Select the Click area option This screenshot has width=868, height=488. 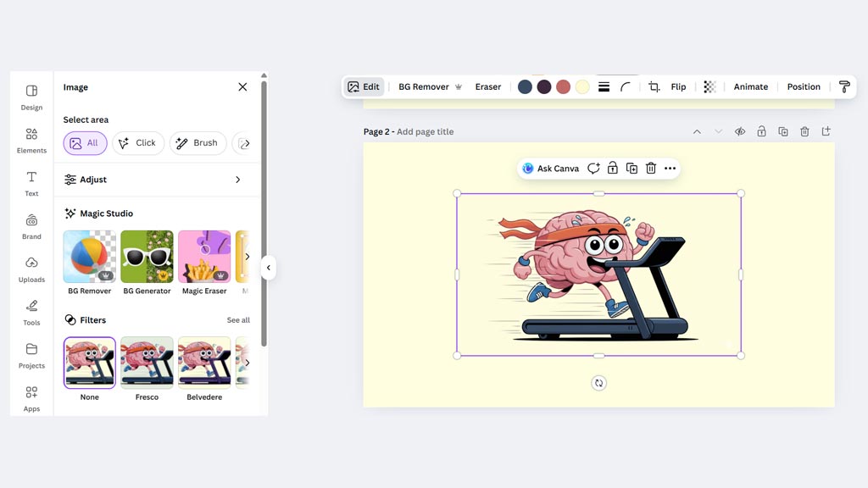138,142
